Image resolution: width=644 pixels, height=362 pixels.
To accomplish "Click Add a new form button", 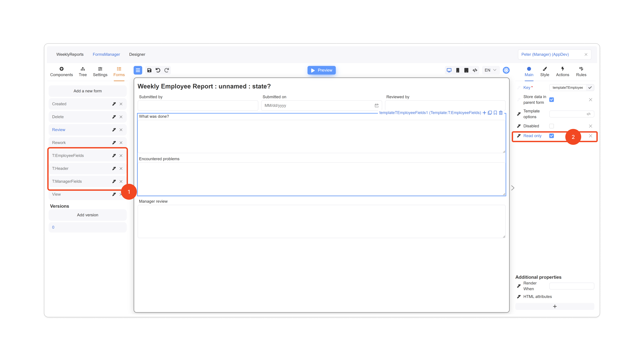I will click(x=87, y=91).
